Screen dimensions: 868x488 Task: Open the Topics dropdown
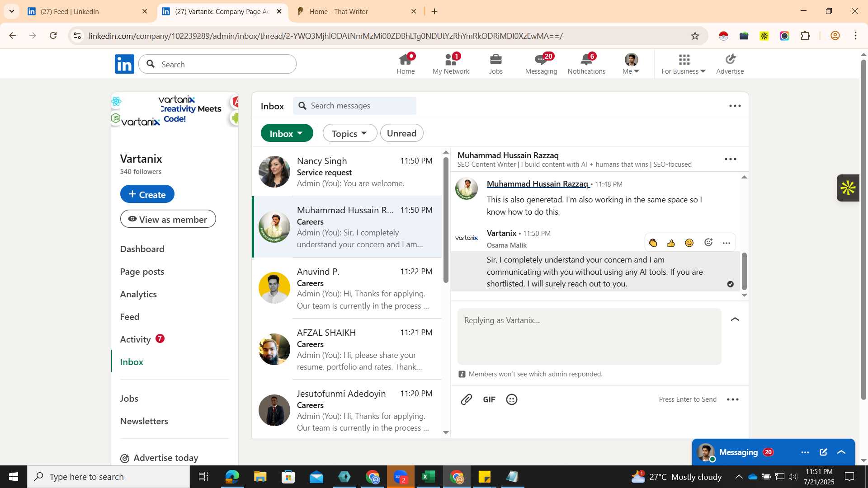pyautogui.click(x=349, y=133)
